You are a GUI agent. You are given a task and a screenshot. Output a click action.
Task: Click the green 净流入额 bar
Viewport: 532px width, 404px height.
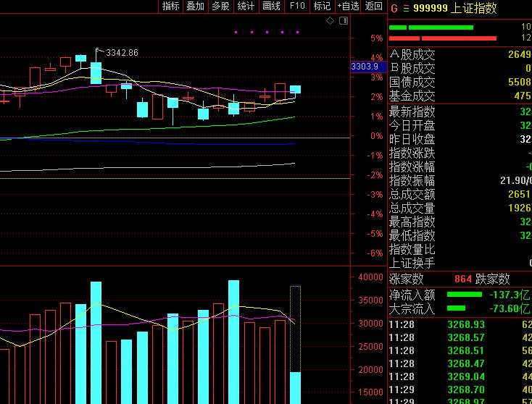[x=465, y=295]
